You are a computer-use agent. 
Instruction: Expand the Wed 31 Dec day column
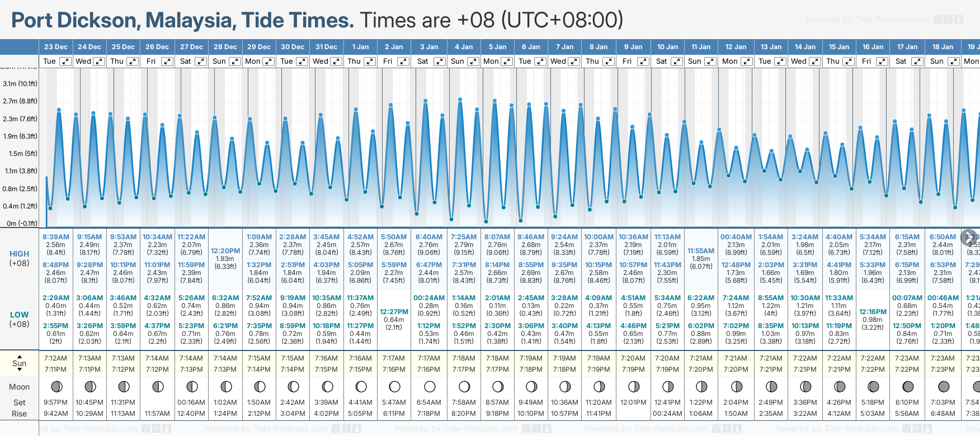(336, 61)
